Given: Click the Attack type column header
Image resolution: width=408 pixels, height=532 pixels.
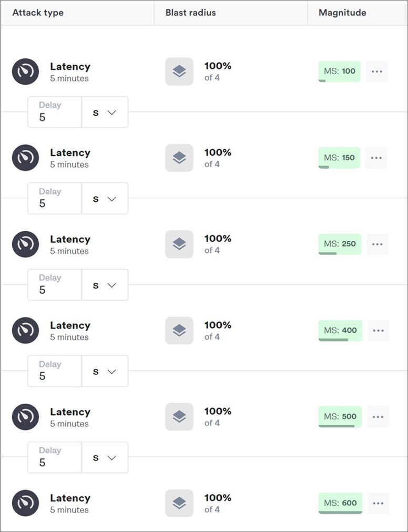Looking at the screenshot, I should click(38, 13).
